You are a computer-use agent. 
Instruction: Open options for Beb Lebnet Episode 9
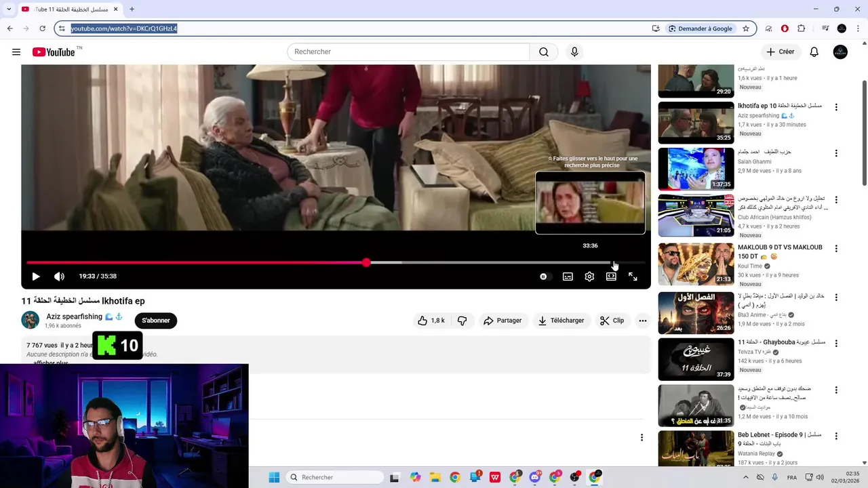(836, 436)
